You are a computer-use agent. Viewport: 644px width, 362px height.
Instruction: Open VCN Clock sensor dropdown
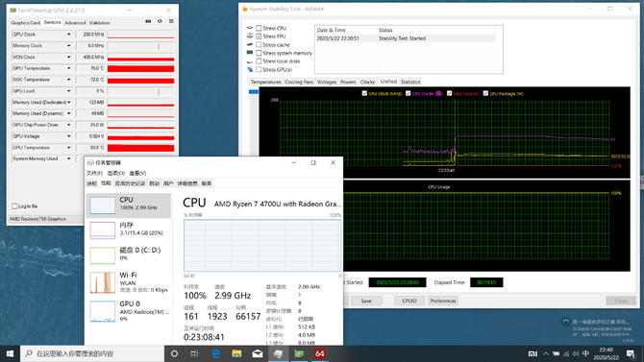[69, 57]
